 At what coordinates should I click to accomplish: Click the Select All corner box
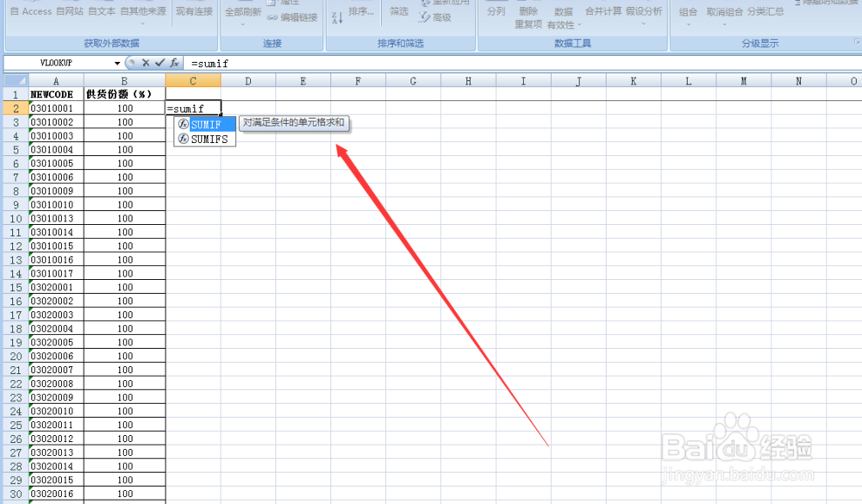(x=16, y=81)
